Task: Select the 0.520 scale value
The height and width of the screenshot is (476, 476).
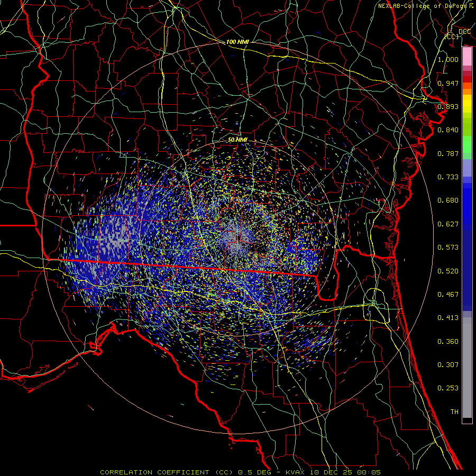Action: click(x=448, y=271)
